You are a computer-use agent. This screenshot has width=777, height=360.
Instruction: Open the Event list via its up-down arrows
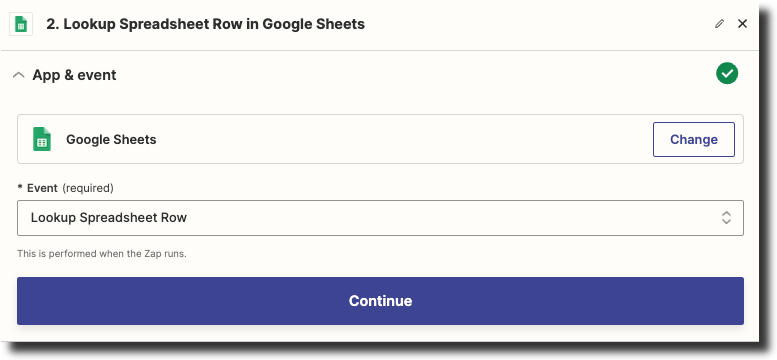[726, 218]
